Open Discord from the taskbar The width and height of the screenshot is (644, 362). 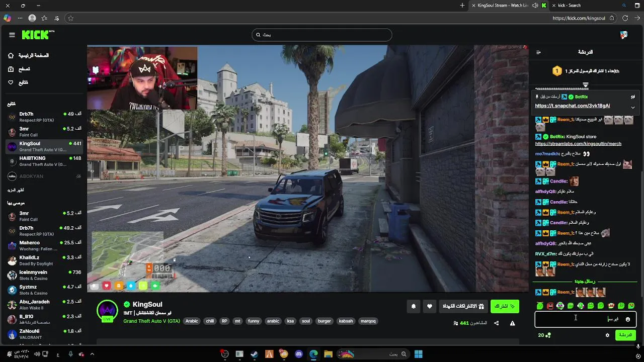(x=299, y=354)
